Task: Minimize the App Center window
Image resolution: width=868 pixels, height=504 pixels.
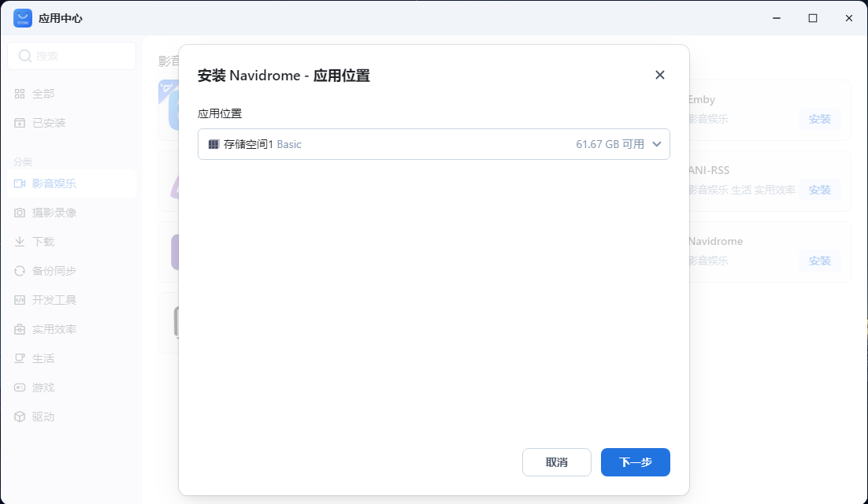Action: point(777,18)
